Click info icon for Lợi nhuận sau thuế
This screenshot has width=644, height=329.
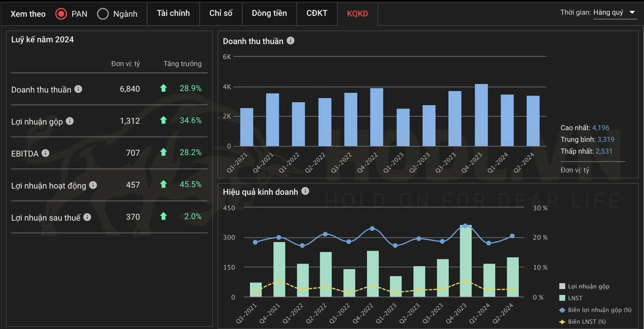click(87, 217)
